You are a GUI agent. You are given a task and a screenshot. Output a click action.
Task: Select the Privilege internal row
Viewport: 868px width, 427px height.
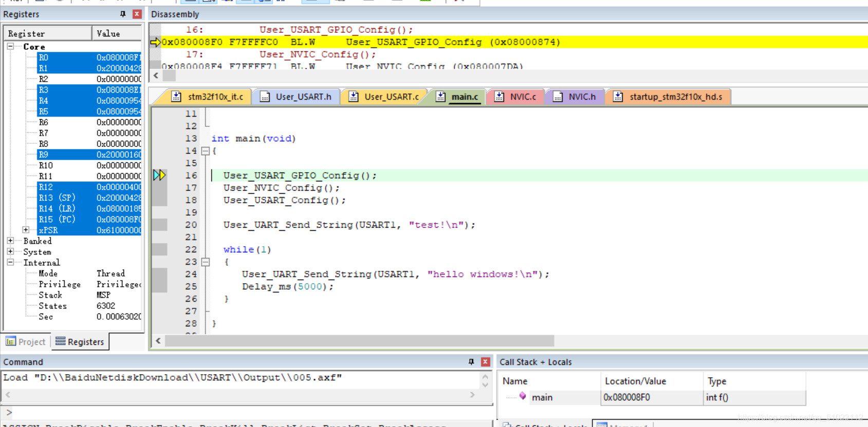coord(89,284)
